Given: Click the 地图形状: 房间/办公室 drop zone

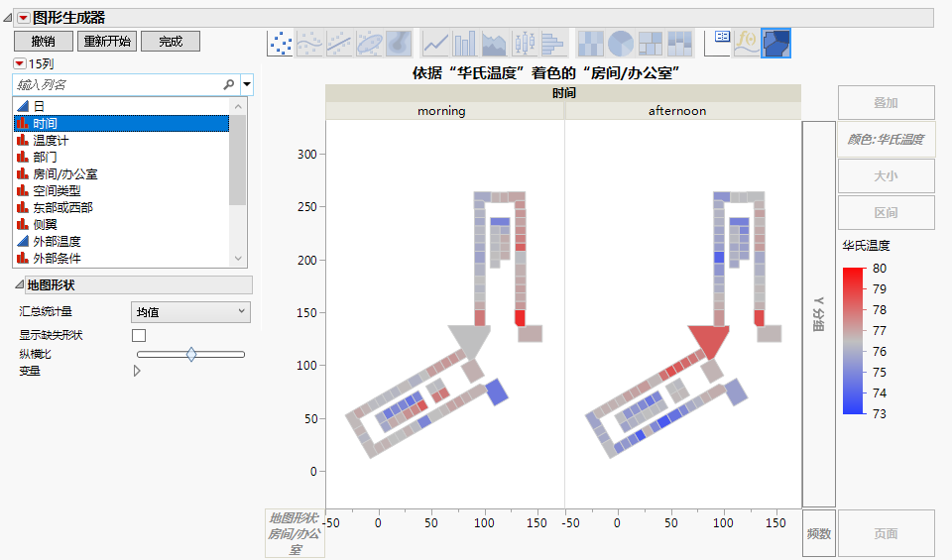Looking at the screenshot, I should pyautogui.click(x=296, y=534).
